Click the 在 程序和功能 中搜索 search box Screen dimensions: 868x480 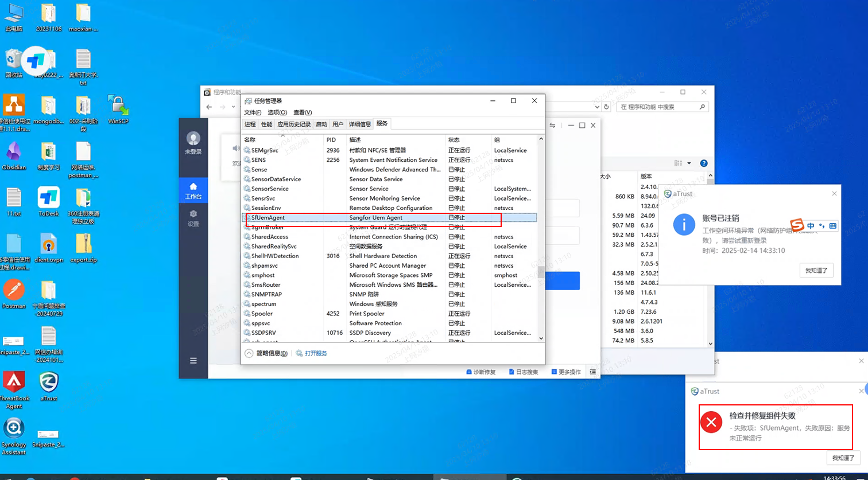[x=657, y=107]
